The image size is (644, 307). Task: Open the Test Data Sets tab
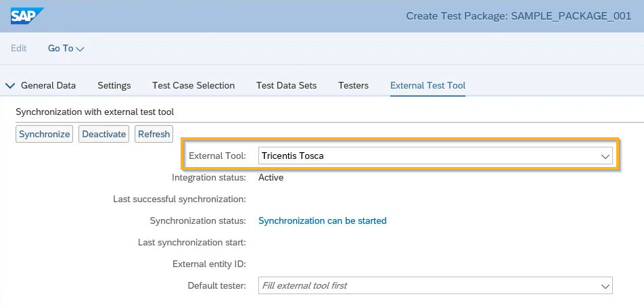[286, 86]
